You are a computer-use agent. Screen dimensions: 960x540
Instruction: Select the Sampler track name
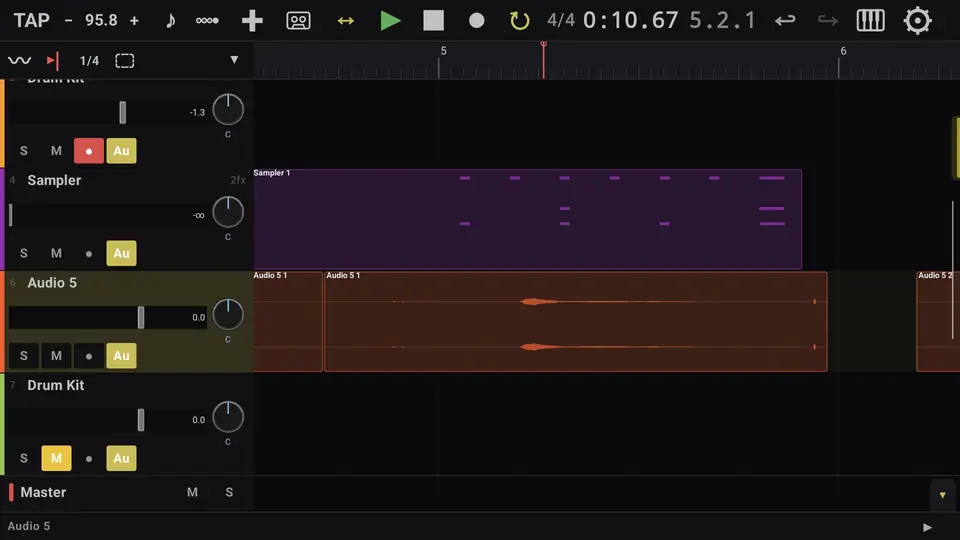[x=54, y=180]
